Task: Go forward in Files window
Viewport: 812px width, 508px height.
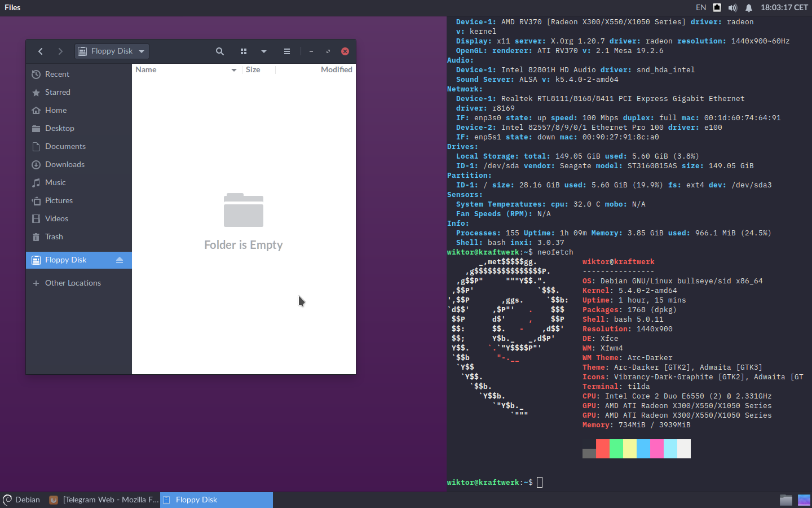Action: click(60, 51)
